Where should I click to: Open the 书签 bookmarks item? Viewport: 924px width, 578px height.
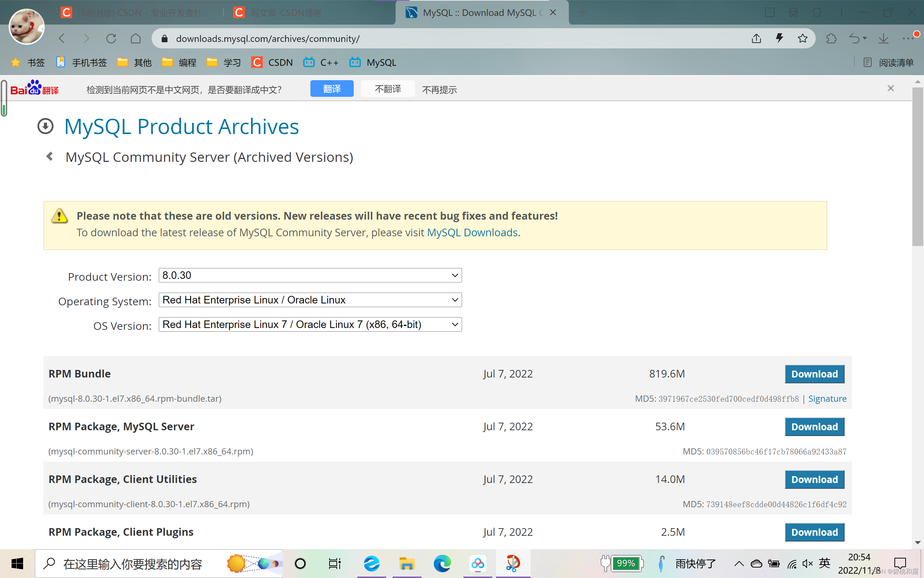pos(27,62)
